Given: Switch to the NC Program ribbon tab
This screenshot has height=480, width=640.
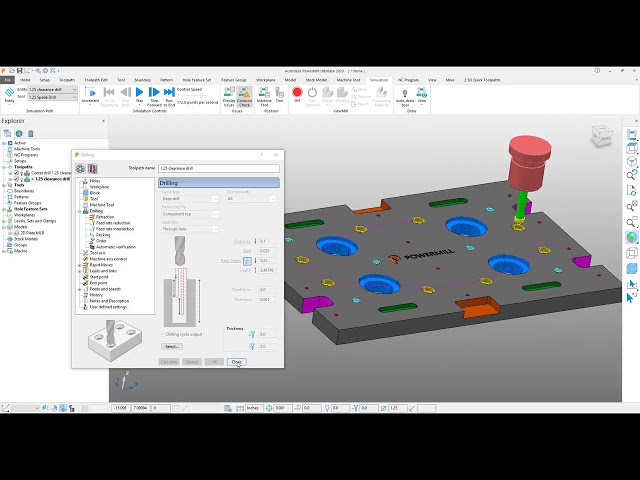Looking at the screenshot, I should pos(409,80).
